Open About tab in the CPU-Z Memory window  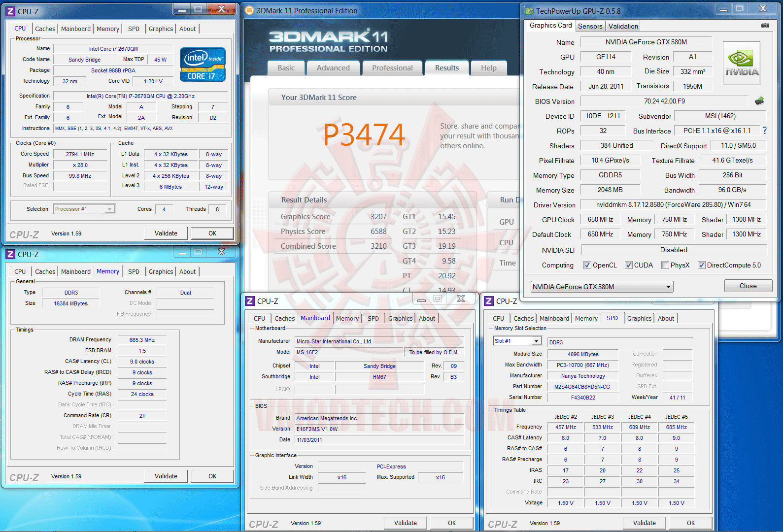click(x=187, y=272)
